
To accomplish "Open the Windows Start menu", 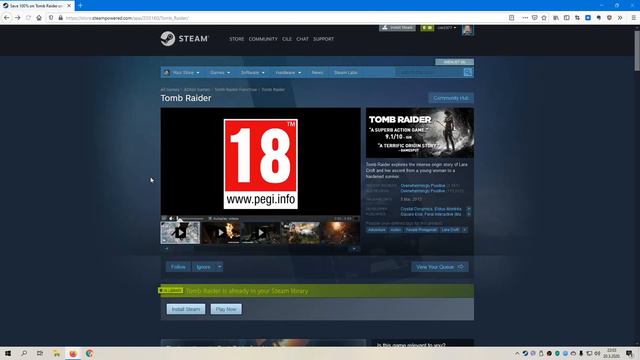I will 8,353.
